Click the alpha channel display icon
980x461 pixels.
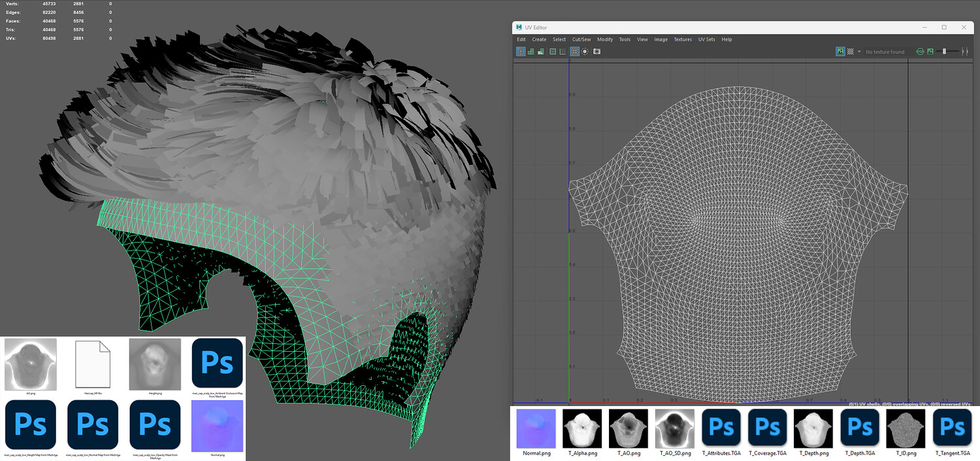pyautogui.click(x=930, y=51)
